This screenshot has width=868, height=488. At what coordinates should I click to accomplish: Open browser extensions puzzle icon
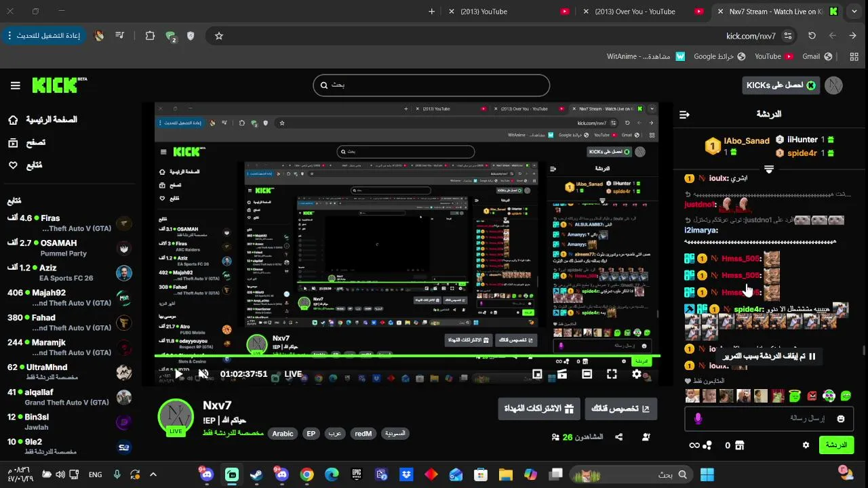click(150, 36)
